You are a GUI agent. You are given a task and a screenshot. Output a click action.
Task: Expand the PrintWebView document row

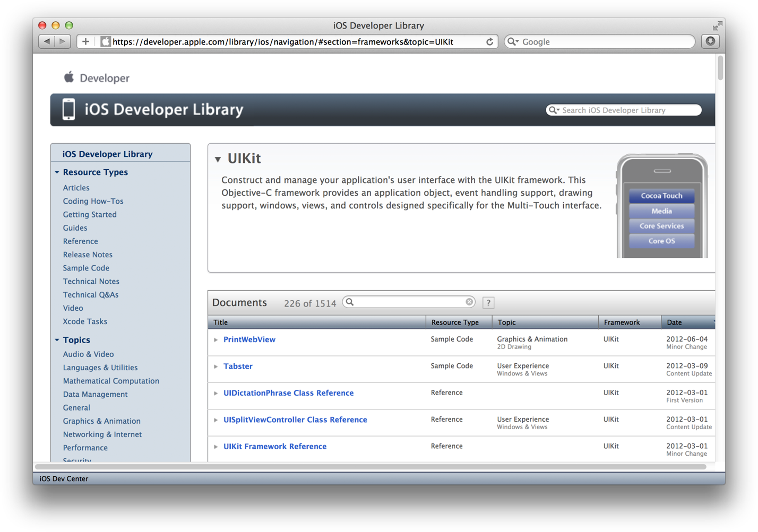[x=216, y=339]
